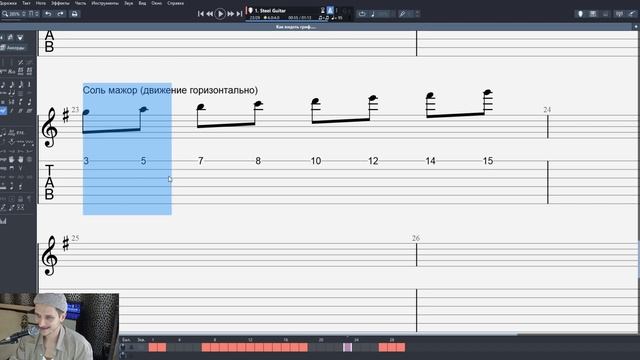Click the highlighted blue palette button
640x360 pixels.
pos(3,111)
